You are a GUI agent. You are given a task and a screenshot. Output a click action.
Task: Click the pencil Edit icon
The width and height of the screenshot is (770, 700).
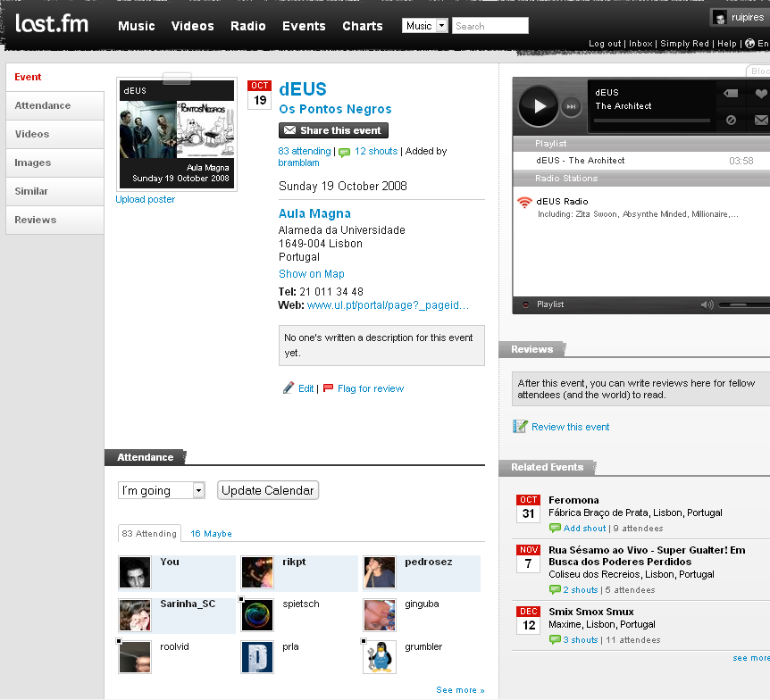289,388
